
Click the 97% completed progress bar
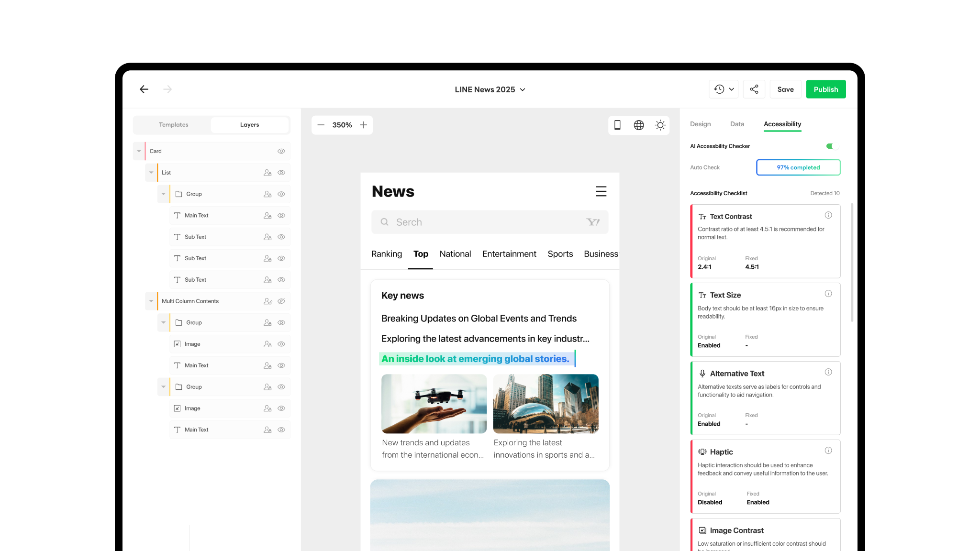pos(798,167)
